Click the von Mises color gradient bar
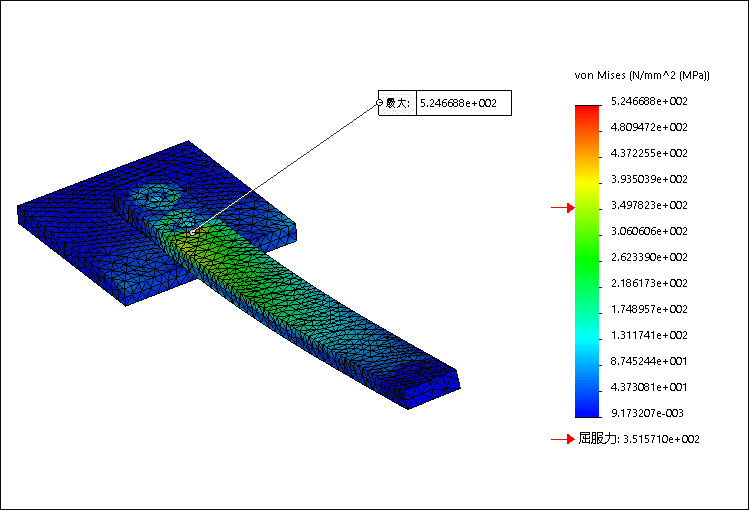This screenshot has width=749, height=510. click(587, 261)
